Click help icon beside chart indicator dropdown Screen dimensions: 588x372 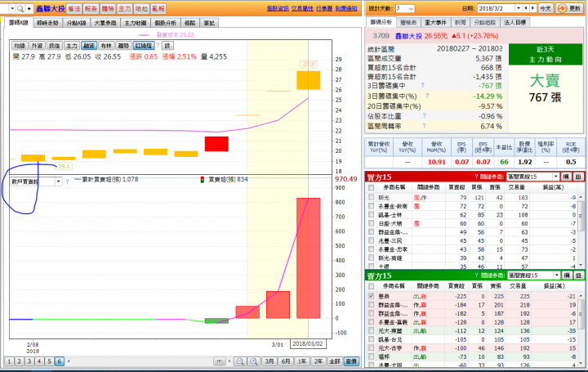tap(67, 182)
